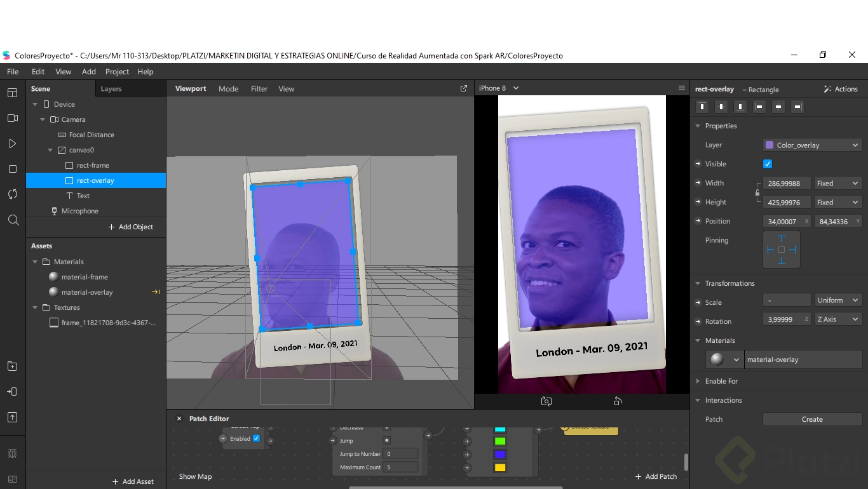
Task: Click the align vertical center icon
Action: (x=778, y=107)
